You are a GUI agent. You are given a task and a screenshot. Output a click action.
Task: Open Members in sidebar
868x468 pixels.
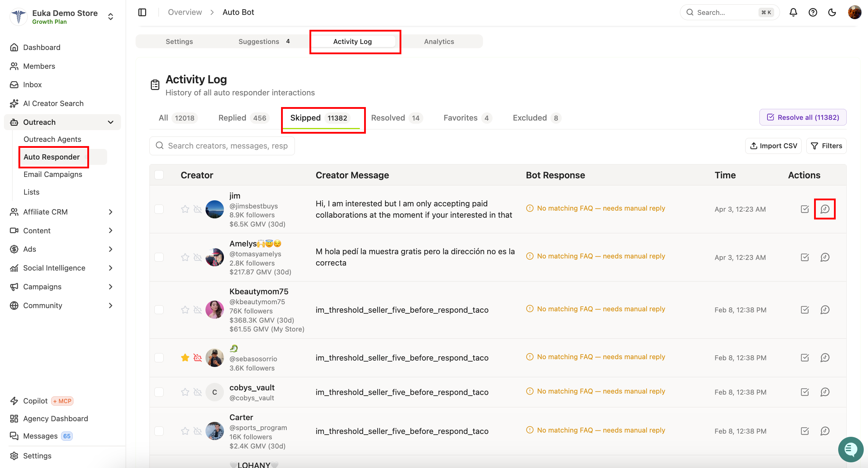click(x=39, y=66)
